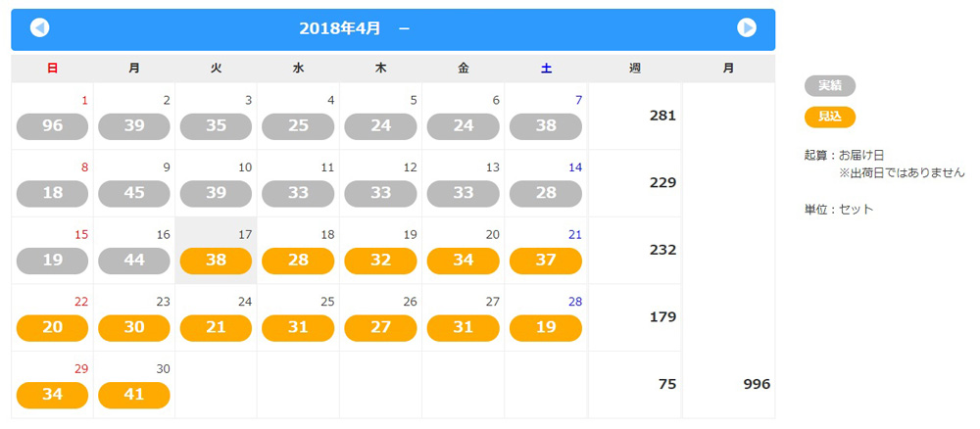Click the orange 37 pill on April 21

pos(546,261)
